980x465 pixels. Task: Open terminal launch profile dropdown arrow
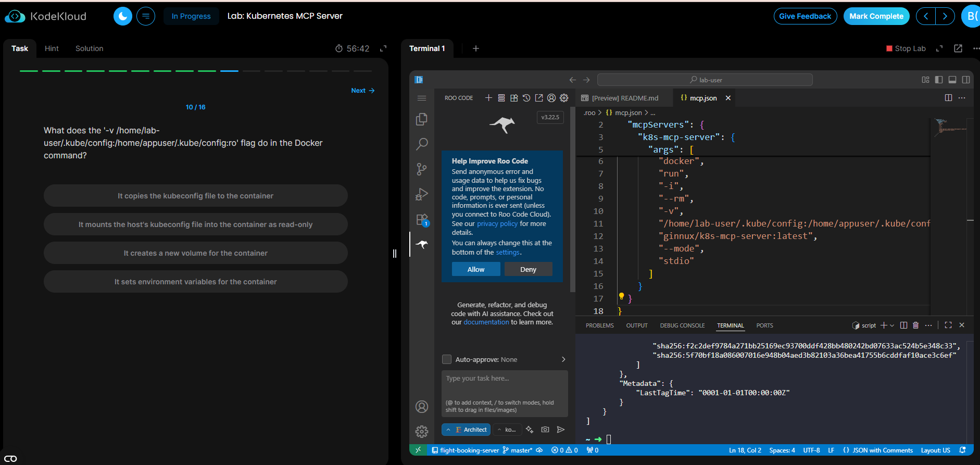pyautogui.click(x=892, y=325)
